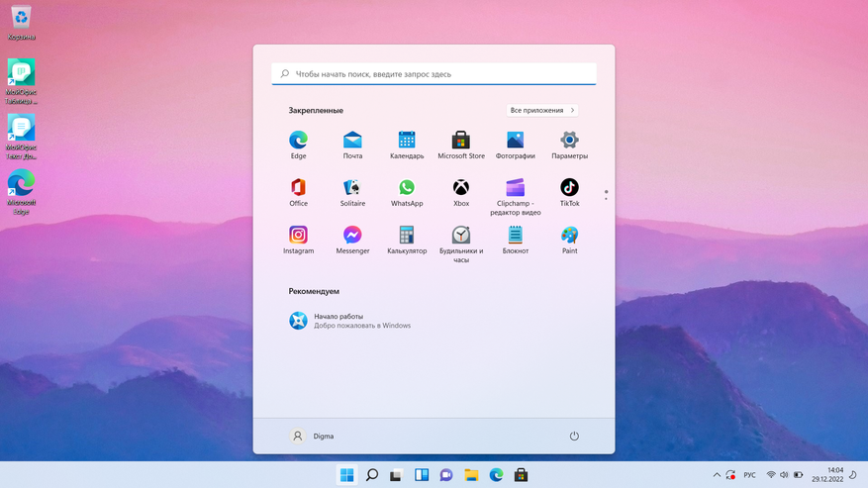Open Task View on taskbar
Screen dimensions: 868x488
[396, 475]
